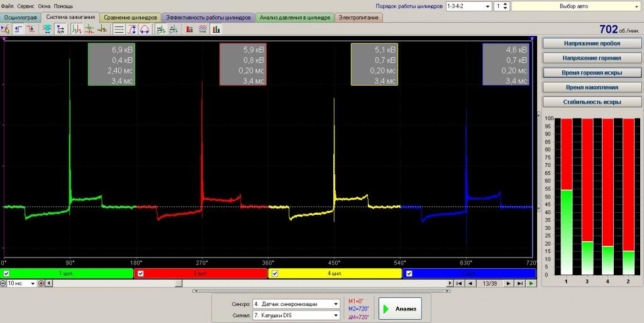
Task: Click the vertical amplitude scaling icon
Action: point(132,29)
